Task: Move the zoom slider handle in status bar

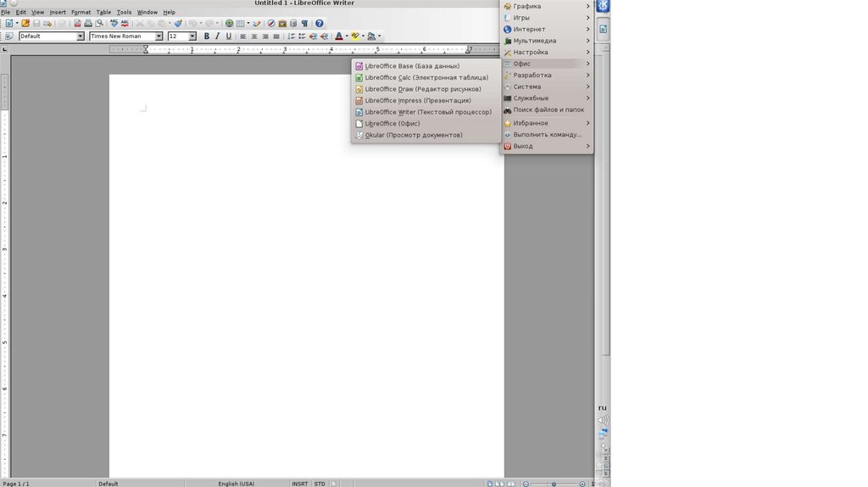Action: 554,484
